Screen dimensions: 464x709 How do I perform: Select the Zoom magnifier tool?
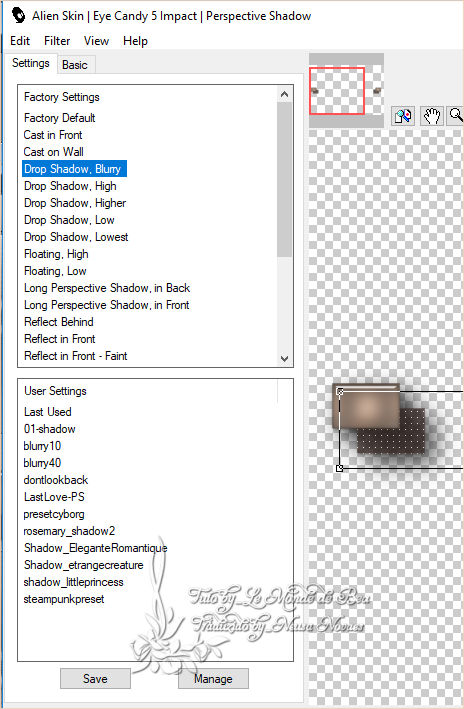(456, 116)
